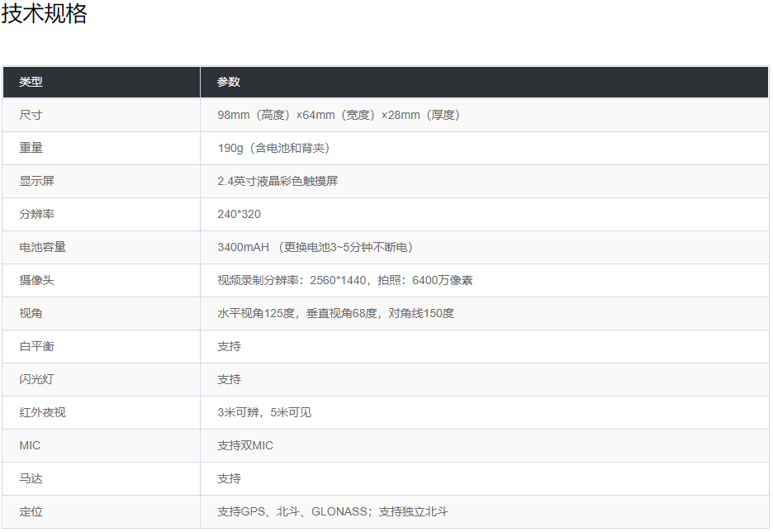Select the 分辨率 row label
The image size is (773, 532).
[x=36, y=214]
